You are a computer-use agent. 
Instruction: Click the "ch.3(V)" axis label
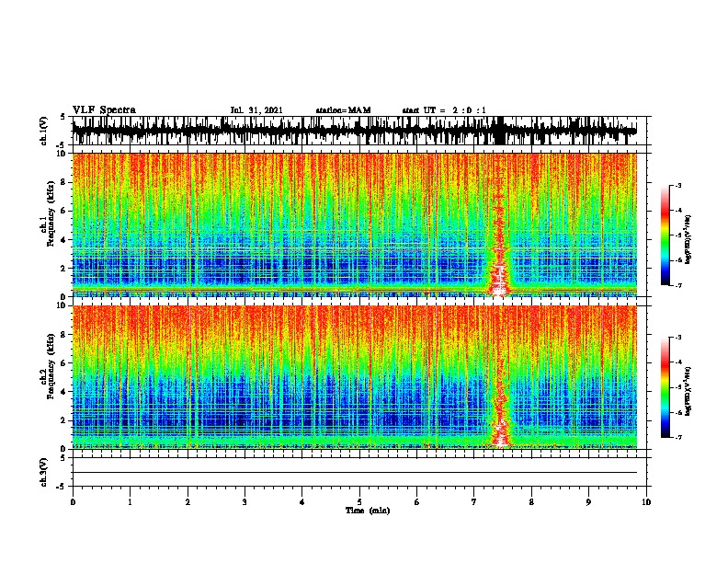click(x=44, y=472)
